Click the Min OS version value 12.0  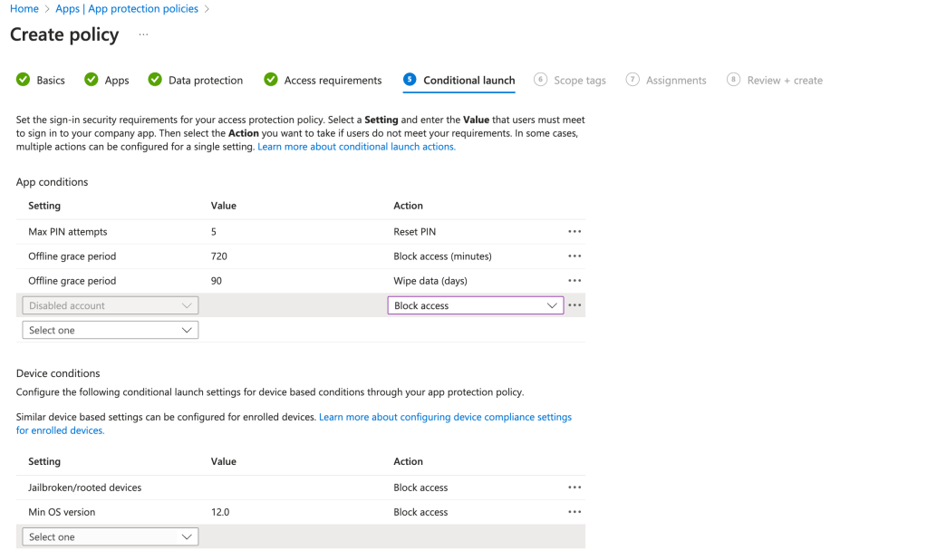coord(220,512)
